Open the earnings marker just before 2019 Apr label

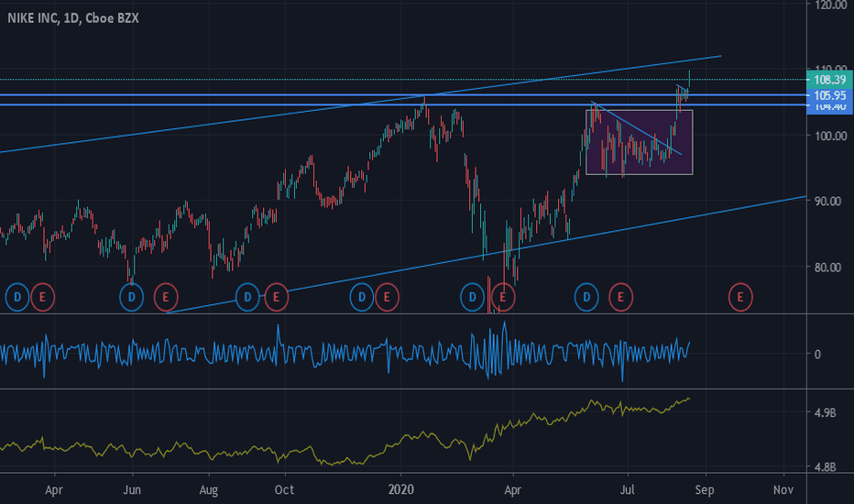click(42, 297)
